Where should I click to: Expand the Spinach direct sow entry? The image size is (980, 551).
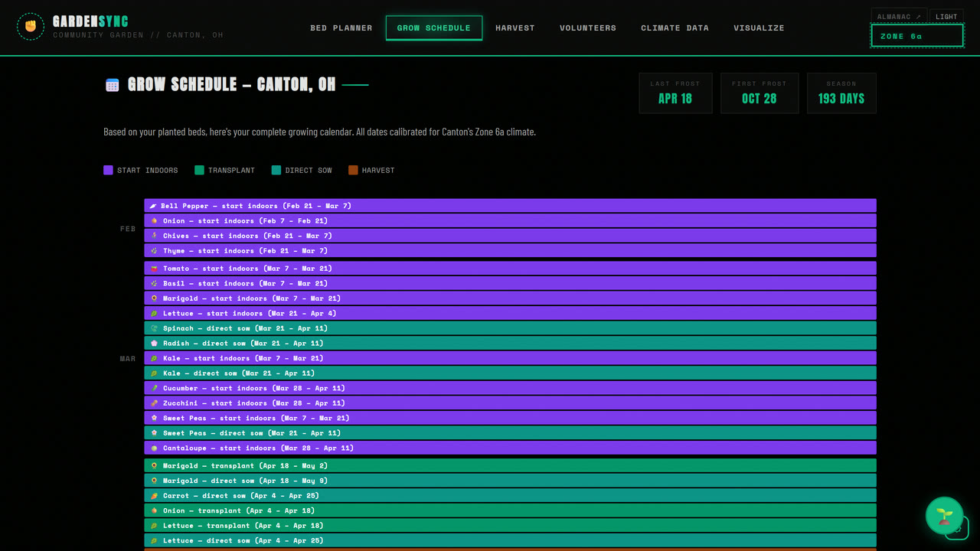point(510,328)
